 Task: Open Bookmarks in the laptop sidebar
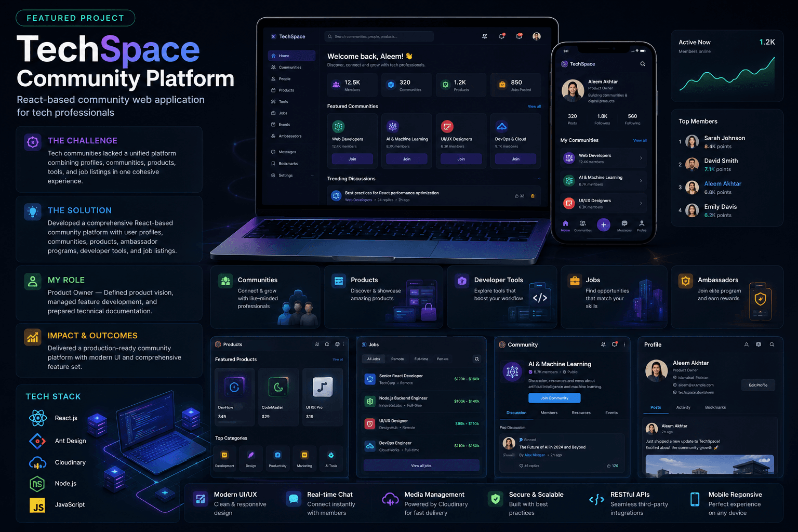click(285, 164)
